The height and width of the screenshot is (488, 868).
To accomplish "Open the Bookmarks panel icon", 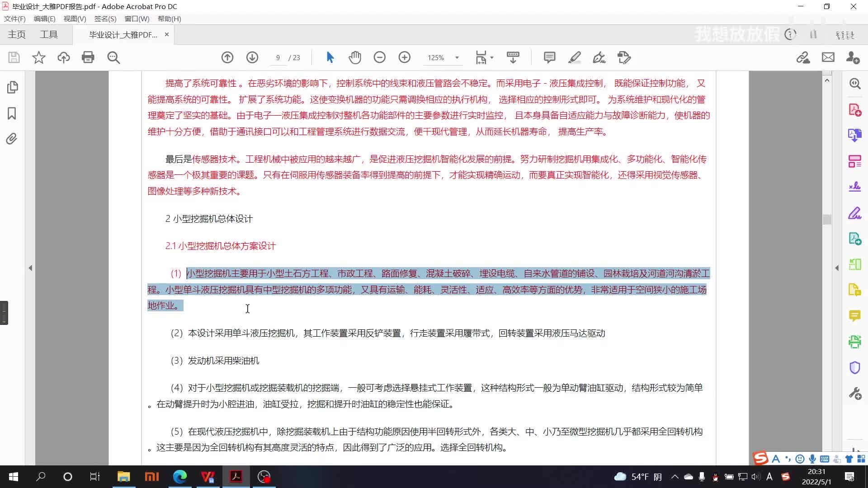I will click(x=12, y=113).
